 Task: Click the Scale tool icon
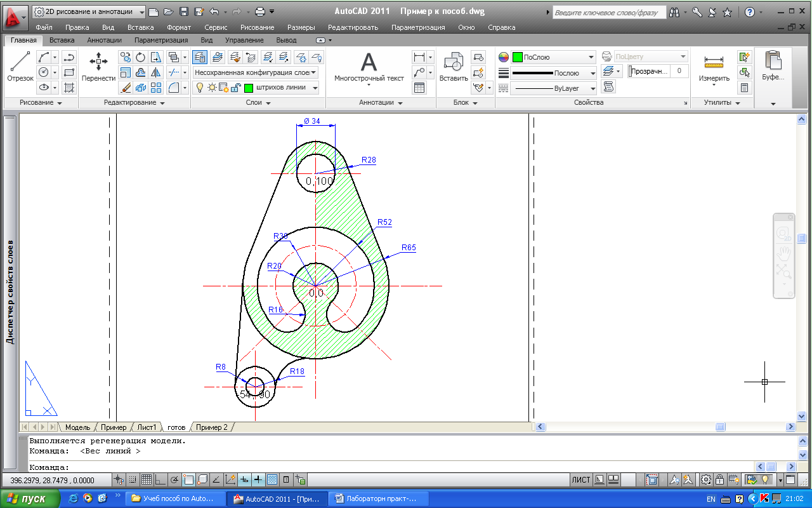pos(126,72)
